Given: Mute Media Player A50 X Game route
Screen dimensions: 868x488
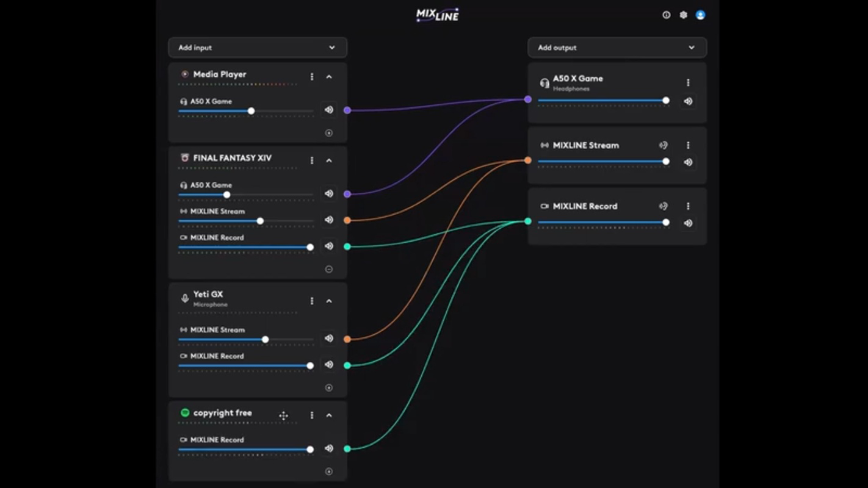Looking at the screenshot, I should [329, 110].
